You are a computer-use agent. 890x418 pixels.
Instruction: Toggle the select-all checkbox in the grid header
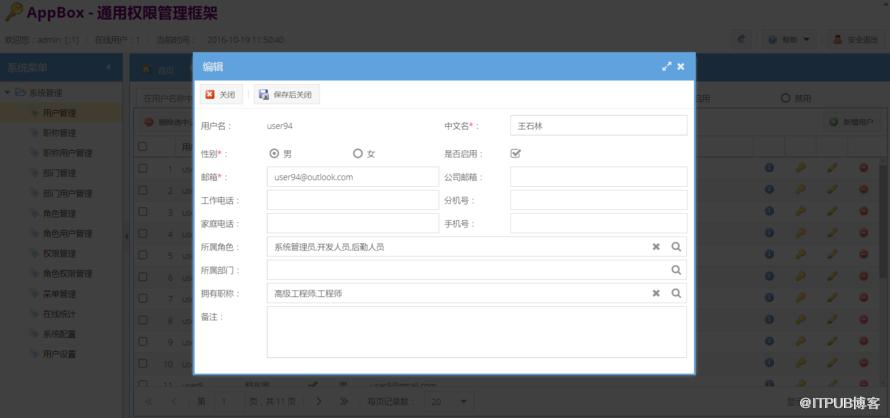[x=142, y=147]
